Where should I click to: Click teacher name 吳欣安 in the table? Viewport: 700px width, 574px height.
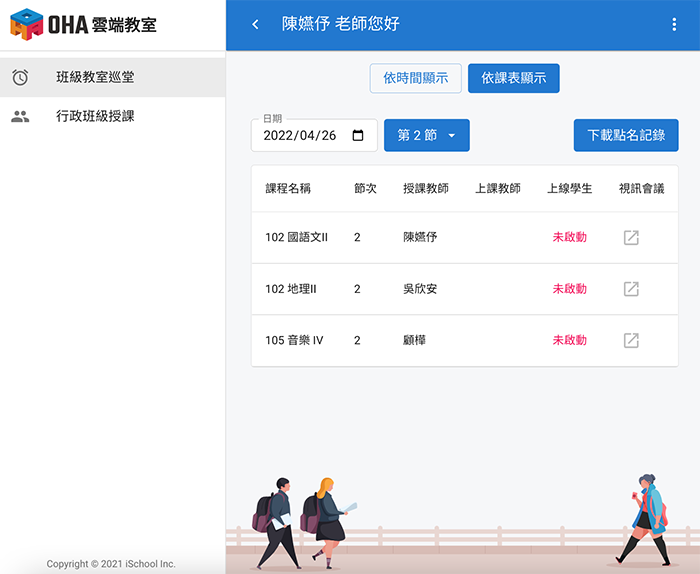pyautogui.click(x=420, y=289)
